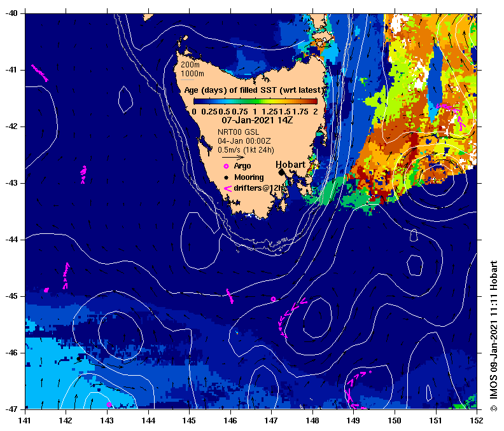Click the mooring dot near 142.3E 46.1S

pyautogui.click(x=79, y=359)
